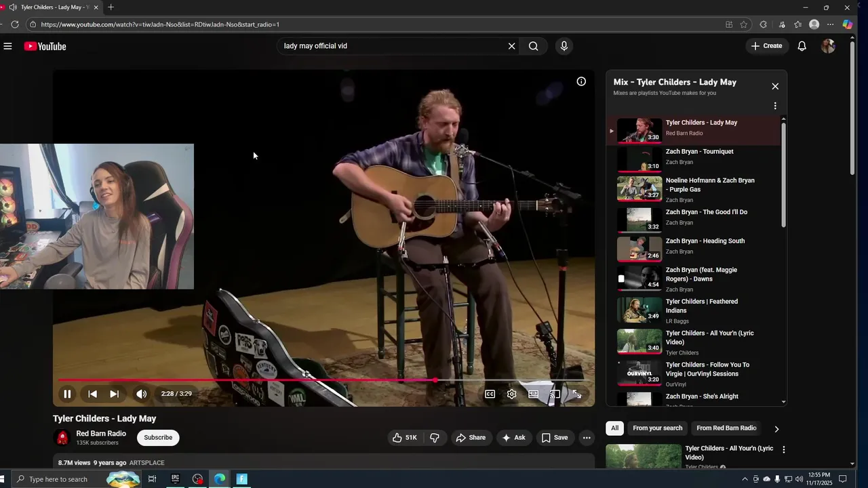Click the browser address bar URL
Viewport: 868px width, 488px height.
160,24
